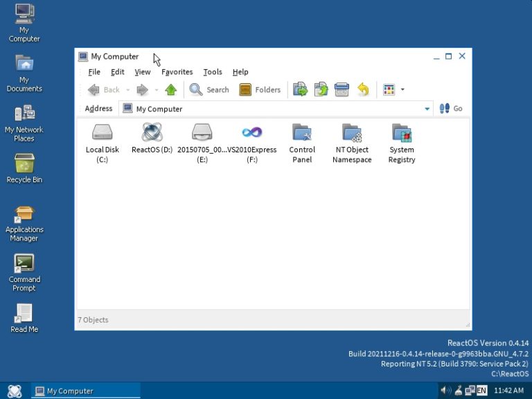This screenshot has width=532, height=399.
Task: Close the My Computer window
Action: pyautogui.click(x=462, y=56)
